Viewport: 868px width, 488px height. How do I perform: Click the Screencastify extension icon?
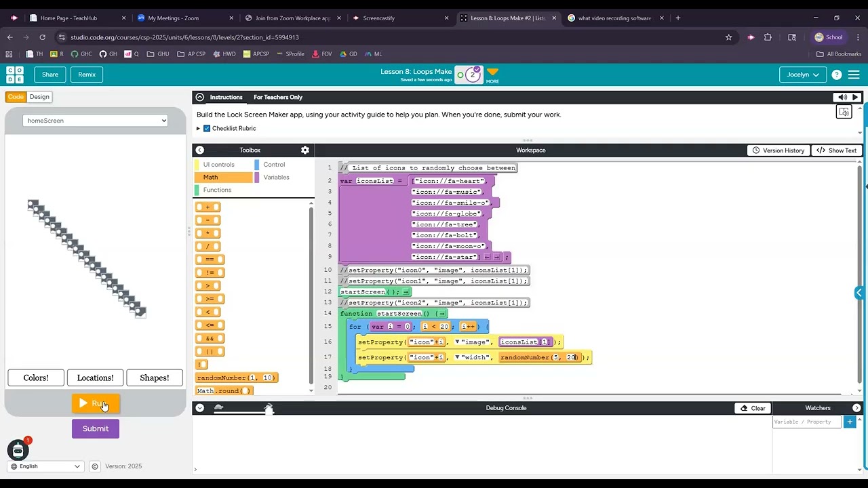(751, 37)
